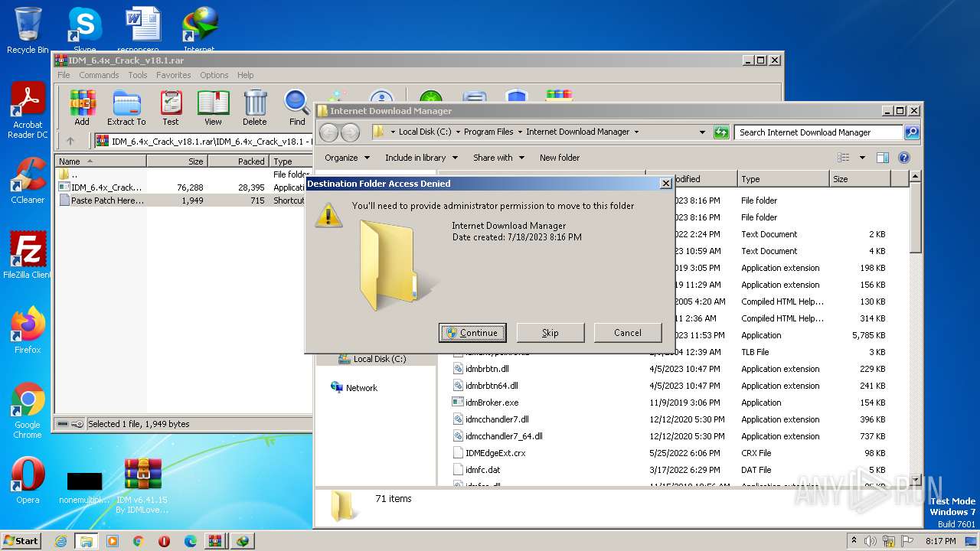Run the Test archive tool in WinRAR
Viewport: 980px width, 551px height.
tap(171, 108)
